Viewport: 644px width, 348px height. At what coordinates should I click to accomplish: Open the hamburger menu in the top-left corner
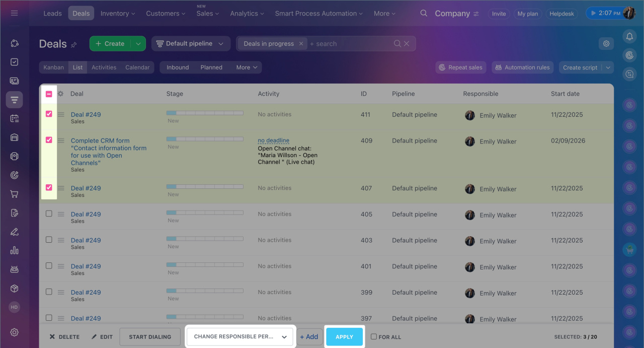tap(14, 13)
